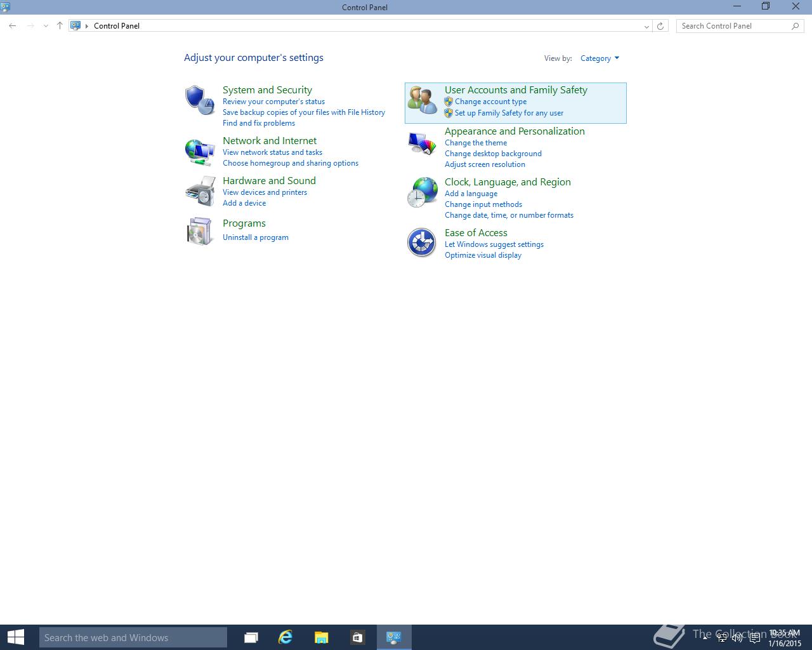This screenshot has height=650, width=812.
Task: Click Appearance and Personalization heading
Action: pyautogui.click(x=514, y=131)
